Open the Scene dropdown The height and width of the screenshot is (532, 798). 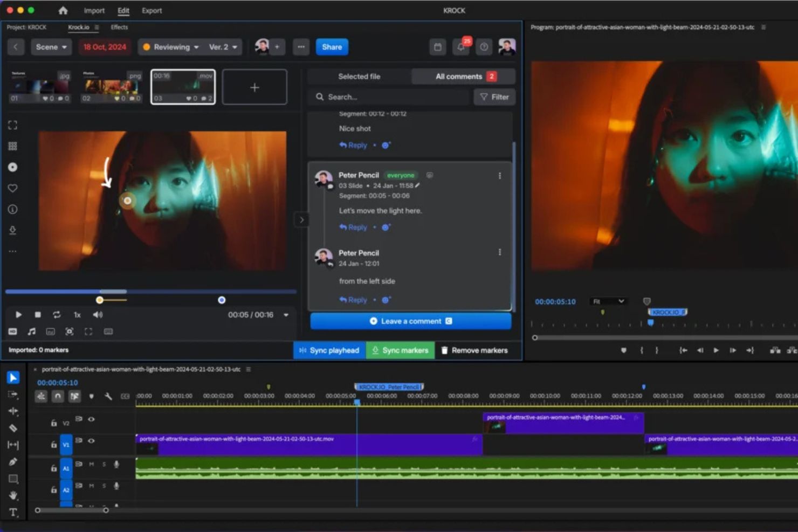[x=51, y=47]
